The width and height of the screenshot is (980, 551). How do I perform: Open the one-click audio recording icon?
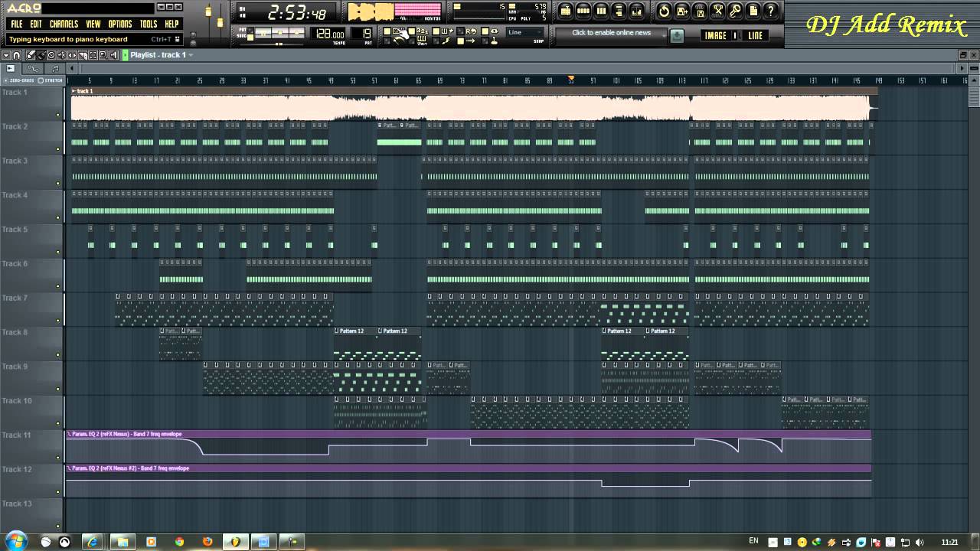point(736,11)
